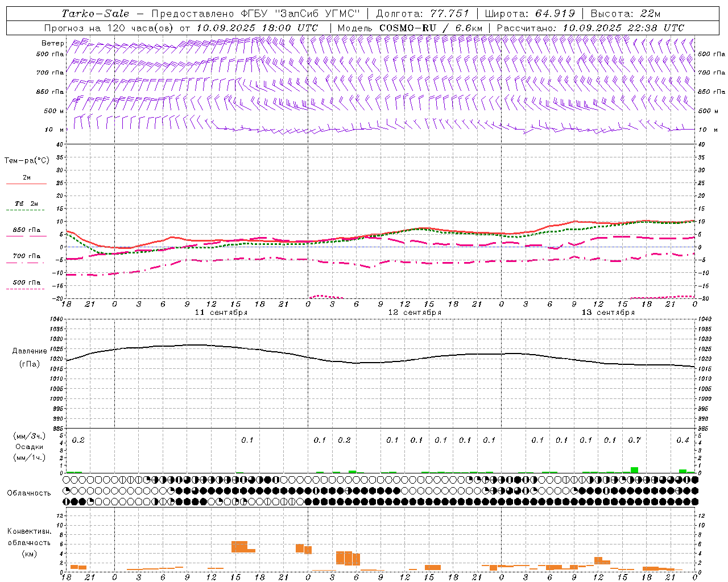728x582 pixels.
Task: Select the (мм/1ч.) precipitation unit label
Action: [x=29, y=458]
